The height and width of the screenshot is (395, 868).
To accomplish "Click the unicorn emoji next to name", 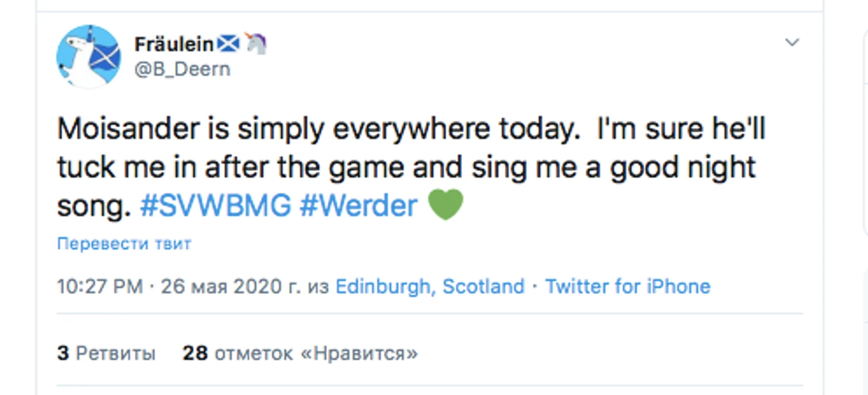I will click(256, 43).
